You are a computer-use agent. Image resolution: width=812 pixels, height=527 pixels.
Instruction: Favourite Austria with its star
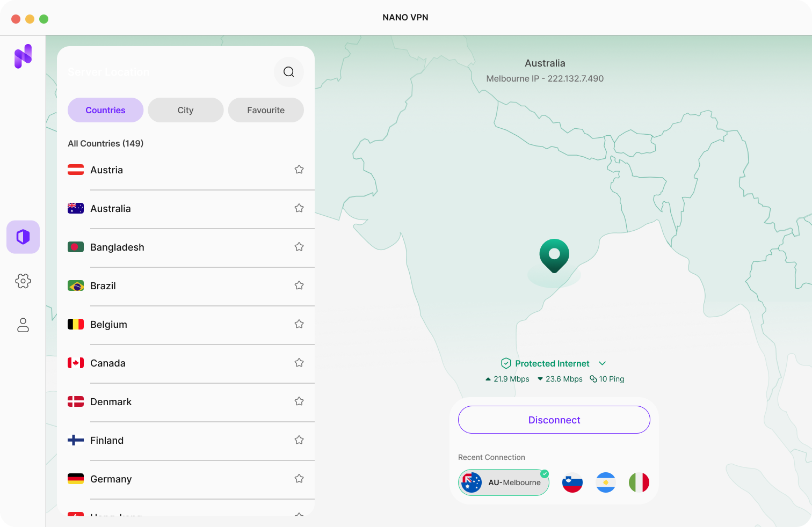point(299,170)
